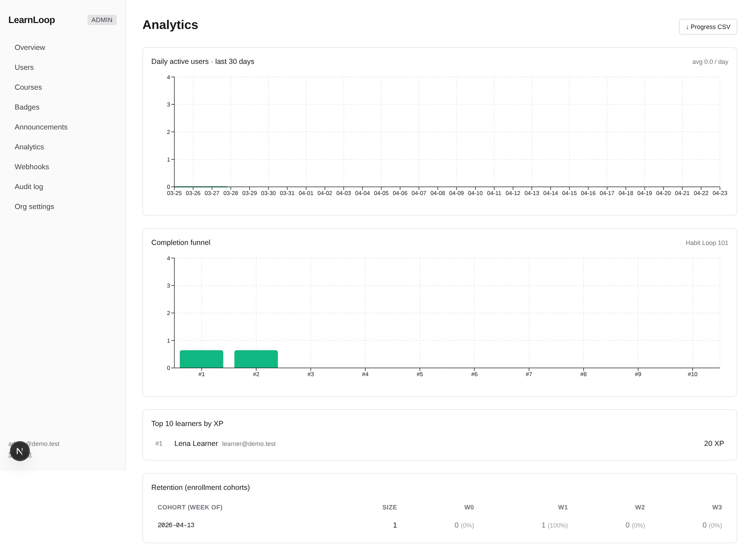Open the Webhooks page
The width and height of the screenshot is (754, 560).
click(x=32, y=167)
